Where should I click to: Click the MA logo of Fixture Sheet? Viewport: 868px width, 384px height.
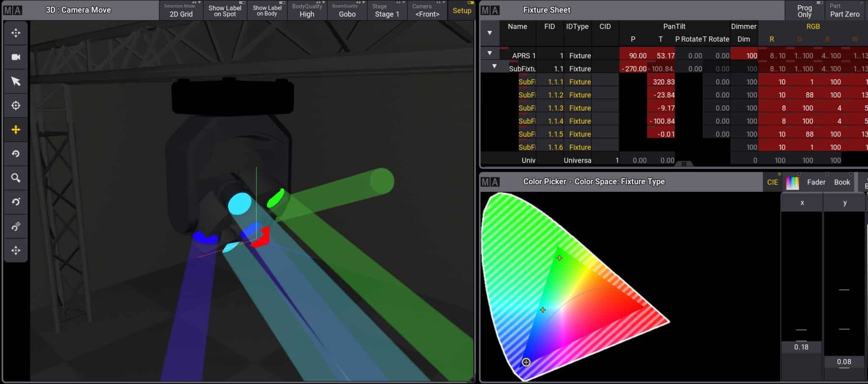(490, 10)
